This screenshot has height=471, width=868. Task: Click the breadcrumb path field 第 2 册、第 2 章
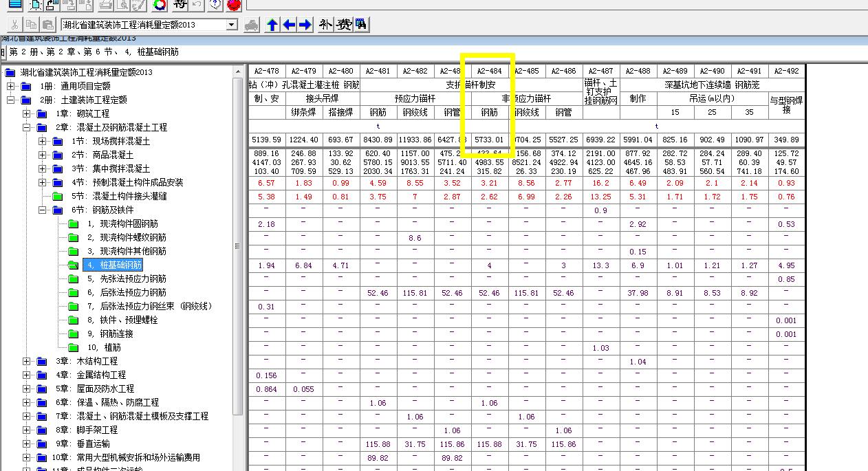click(435, 52)
